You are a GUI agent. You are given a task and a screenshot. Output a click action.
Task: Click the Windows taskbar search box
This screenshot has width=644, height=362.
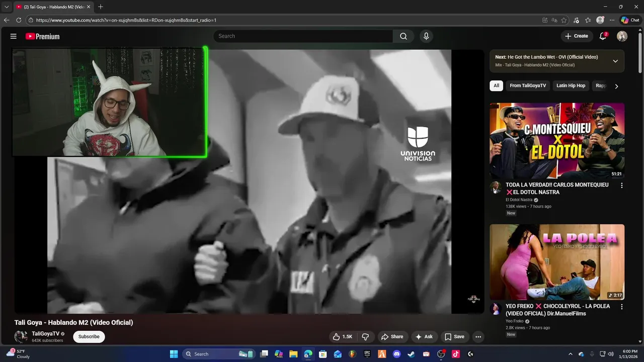tap(219, 354)
